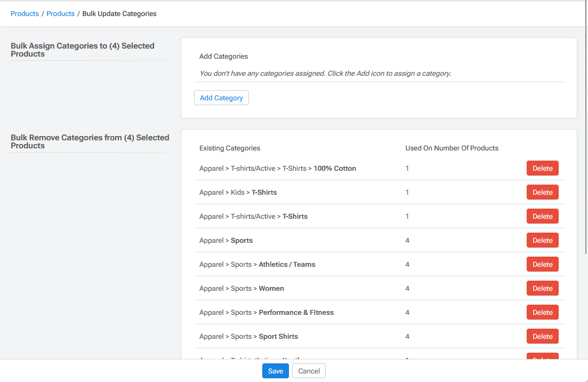Click the Sports link in the Sport Shirts row
The width and height of the screenshot is (588, 382).
click(x=241, y=336)
